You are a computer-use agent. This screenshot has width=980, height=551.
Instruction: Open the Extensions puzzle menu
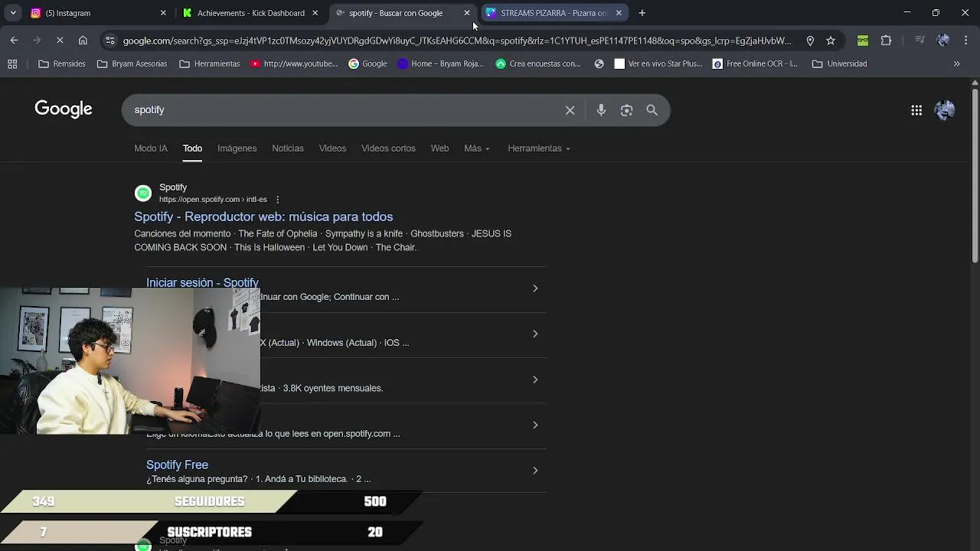coord(887,41)
